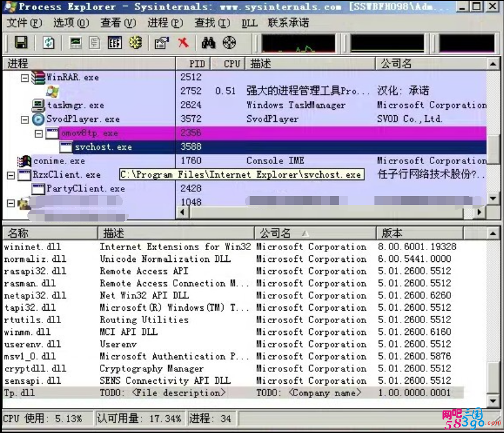This screenshot has height=433, width=504.
Task: Select the sensapi.dll row
Action: 233,381
